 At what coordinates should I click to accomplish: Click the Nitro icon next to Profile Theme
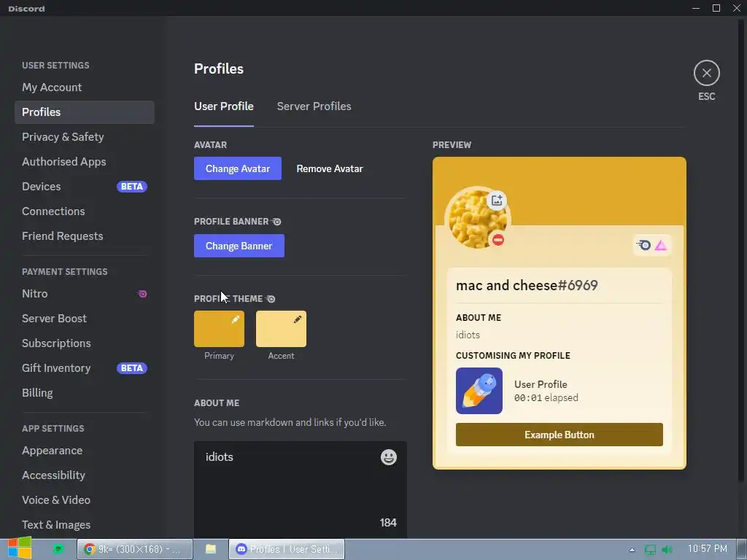point(271,298)
